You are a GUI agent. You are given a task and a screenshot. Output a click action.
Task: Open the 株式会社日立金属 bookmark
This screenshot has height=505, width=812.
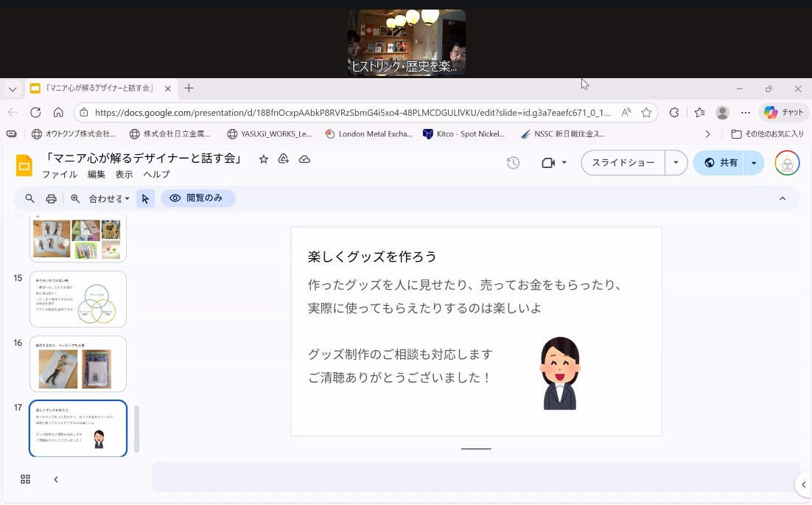[x=169, y=133]
